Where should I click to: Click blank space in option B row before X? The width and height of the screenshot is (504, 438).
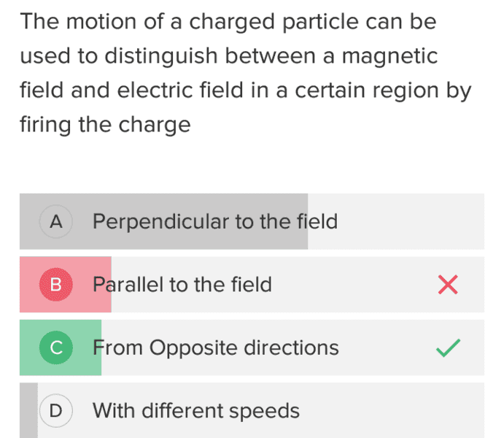point(354,285)
